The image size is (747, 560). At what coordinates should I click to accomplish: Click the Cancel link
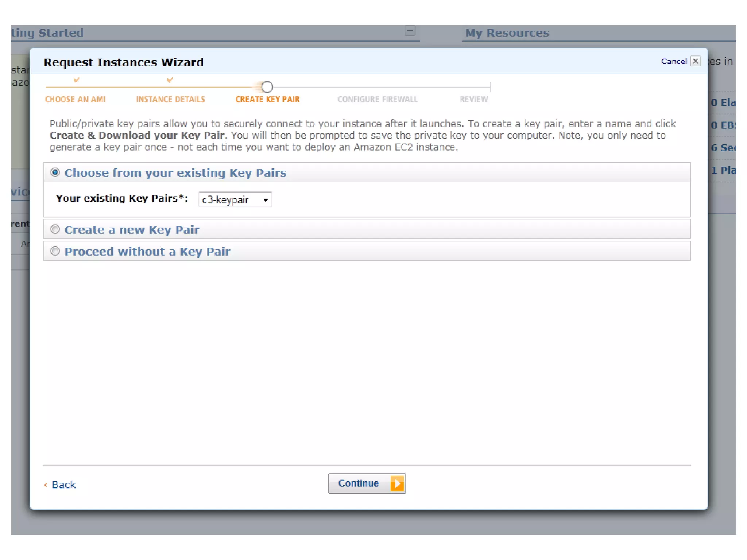click(674, 61)
